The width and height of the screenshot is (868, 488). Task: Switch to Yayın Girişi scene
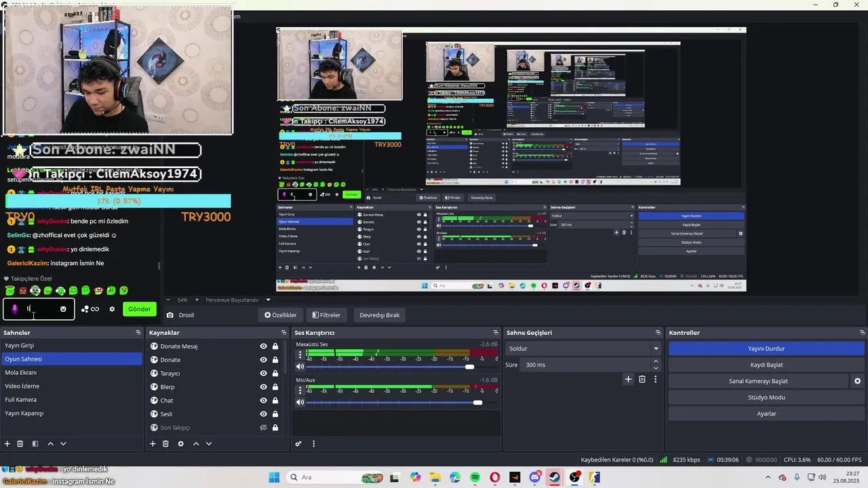pyautogui.click(x=72, y=346)
